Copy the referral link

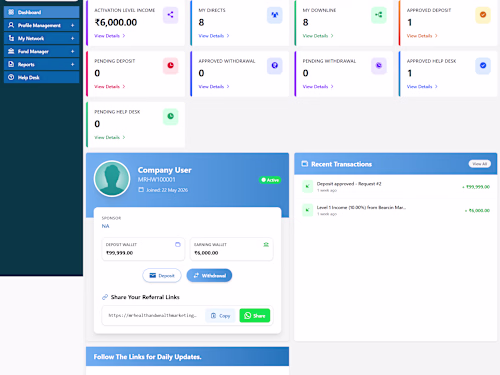(x=220, y=316)
